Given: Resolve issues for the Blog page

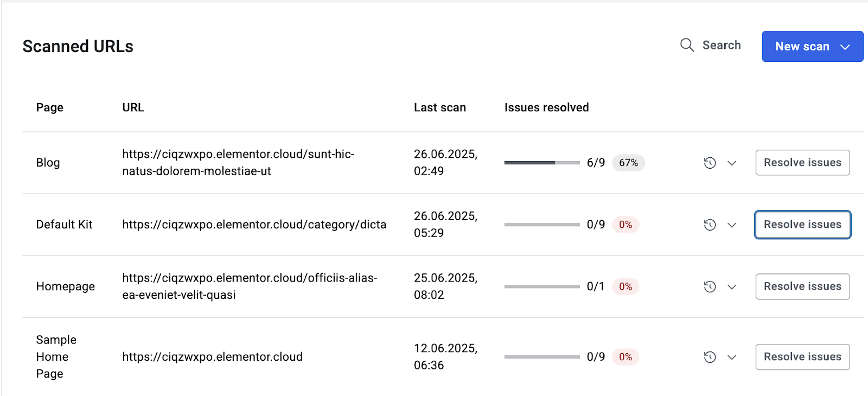Looking at the screenshot, I should 802,163.
